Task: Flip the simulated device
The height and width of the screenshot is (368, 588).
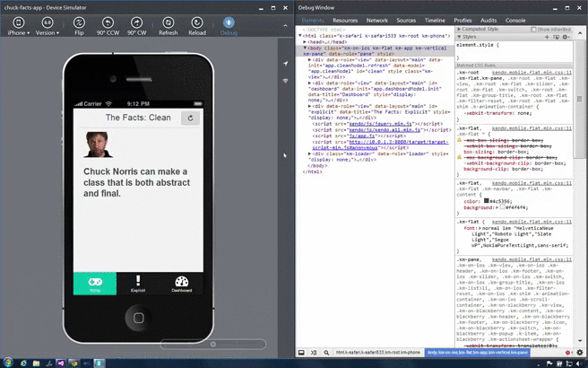Action: pos(79,26)
